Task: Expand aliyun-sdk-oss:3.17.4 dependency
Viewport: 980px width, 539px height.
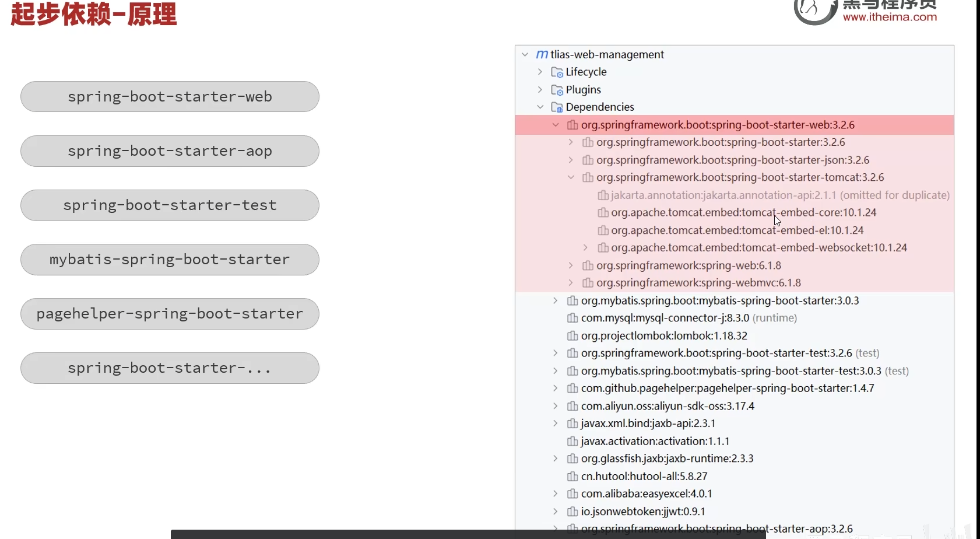Action: (556, 406)
